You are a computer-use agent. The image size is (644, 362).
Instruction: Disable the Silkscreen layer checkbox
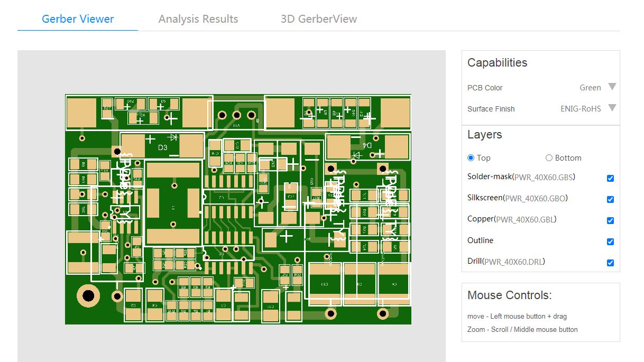click(610, 199)
